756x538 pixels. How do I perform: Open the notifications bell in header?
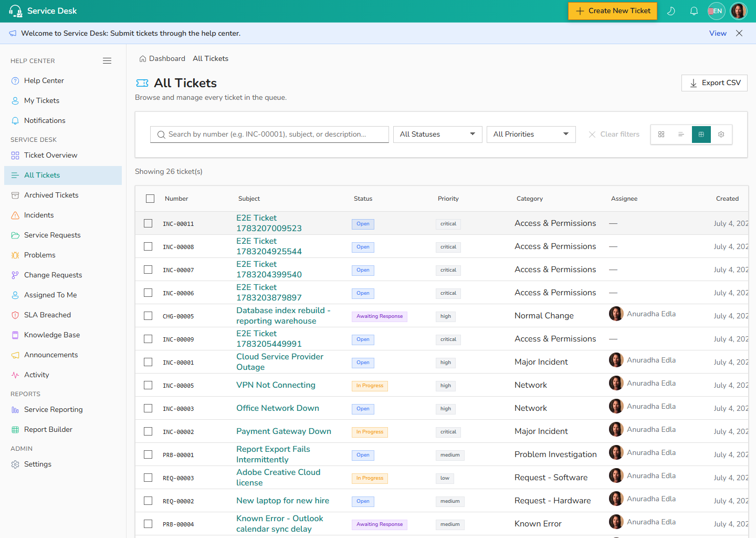(694, 11)
